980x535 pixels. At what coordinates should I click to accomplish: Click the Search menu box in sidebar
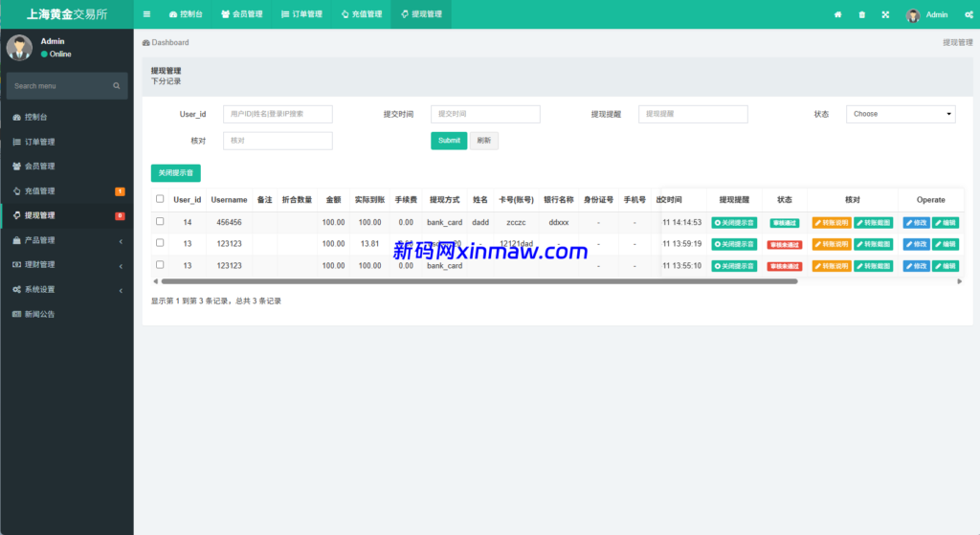(67, 86)
